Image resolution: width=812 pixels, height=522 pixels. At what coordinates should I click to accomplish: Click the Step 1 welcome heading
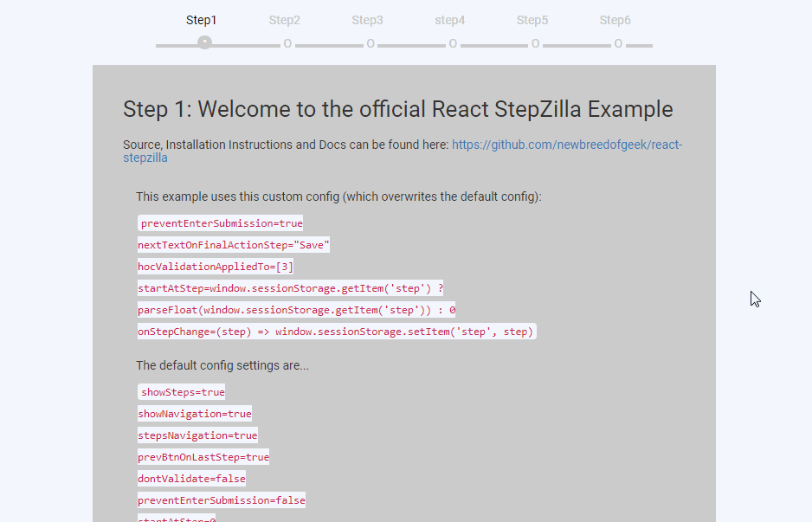(x=398, y=109)
